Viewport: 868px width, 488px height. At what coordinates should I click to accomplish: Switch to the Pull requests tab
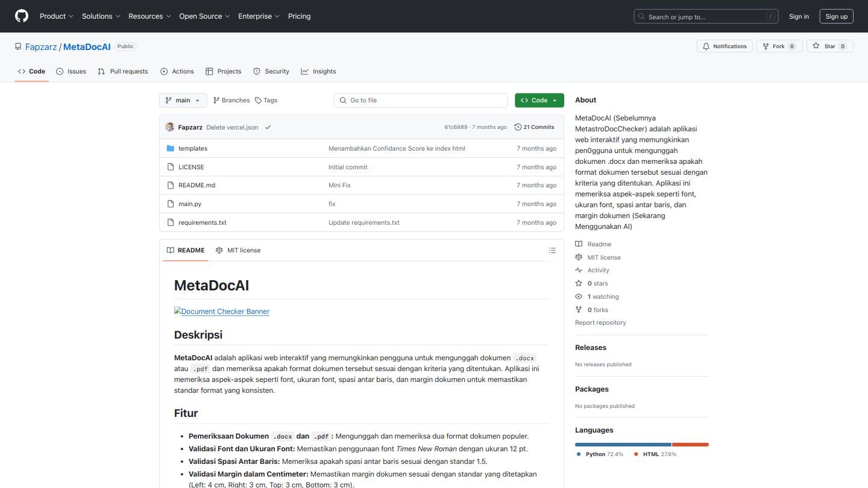(x=123, y=71)
